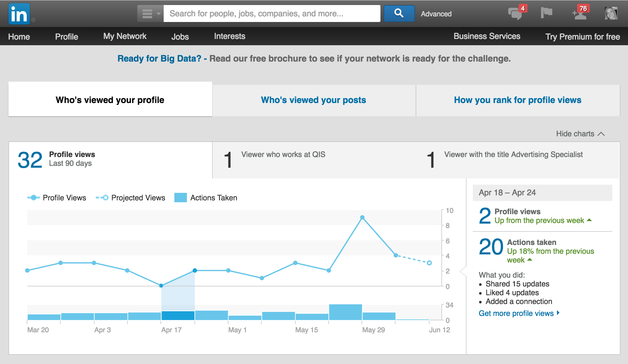Open the notifications flag icon
The image size is (628, 364).
(546, 13)
